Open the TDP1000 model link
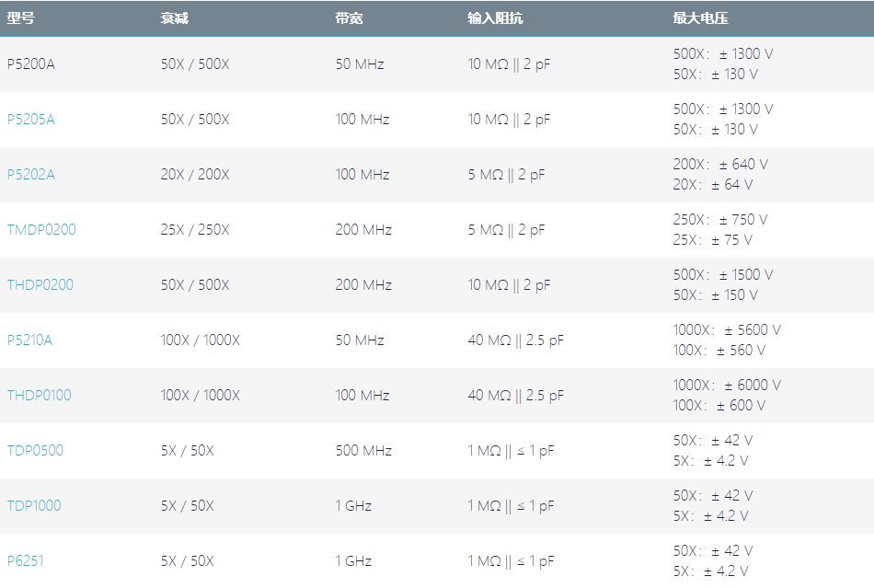 tap(34, 505)
